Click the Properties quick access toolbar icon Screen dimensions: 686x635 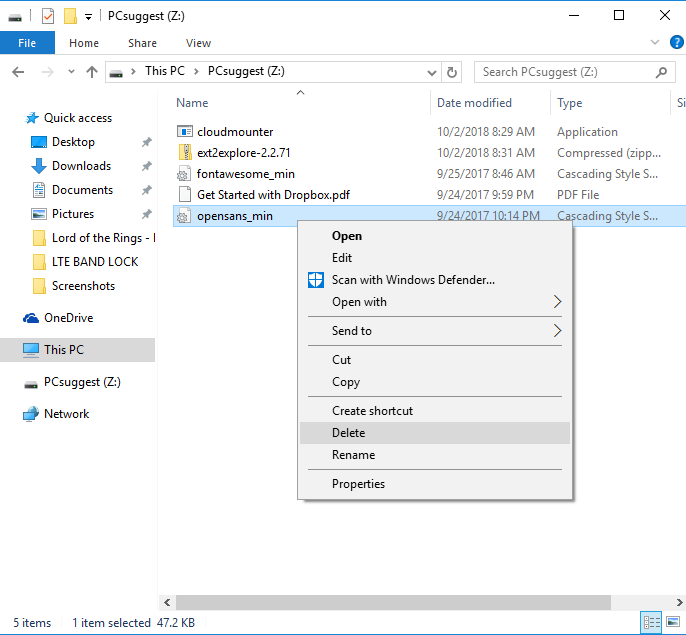click(x=47, y=15)
